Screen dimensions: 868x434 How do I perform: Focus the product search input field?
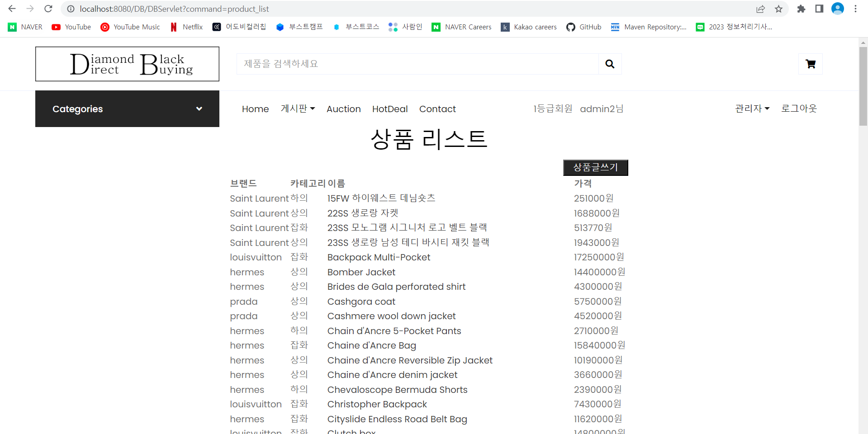417,64
